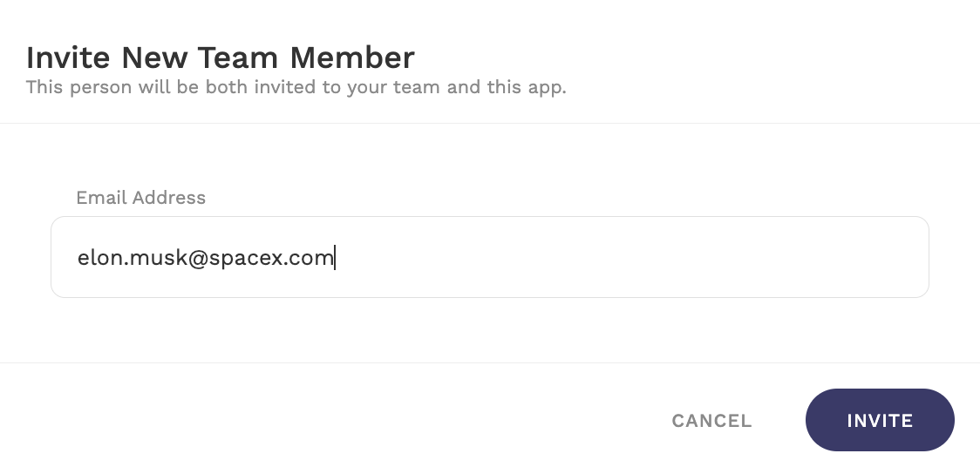Click the word "Member" in the heading
This screenshot has height=467, width=980.
352,58
